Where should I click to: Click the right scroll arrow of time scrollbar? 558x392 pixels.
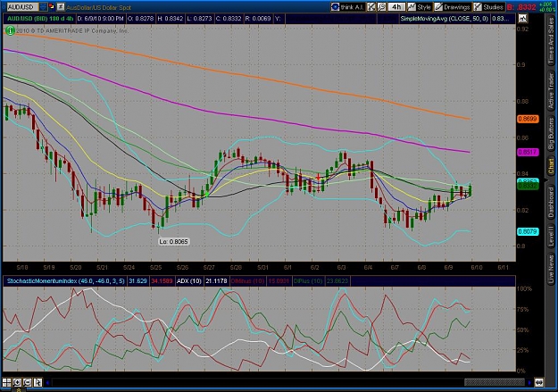[x=529, y=383]
